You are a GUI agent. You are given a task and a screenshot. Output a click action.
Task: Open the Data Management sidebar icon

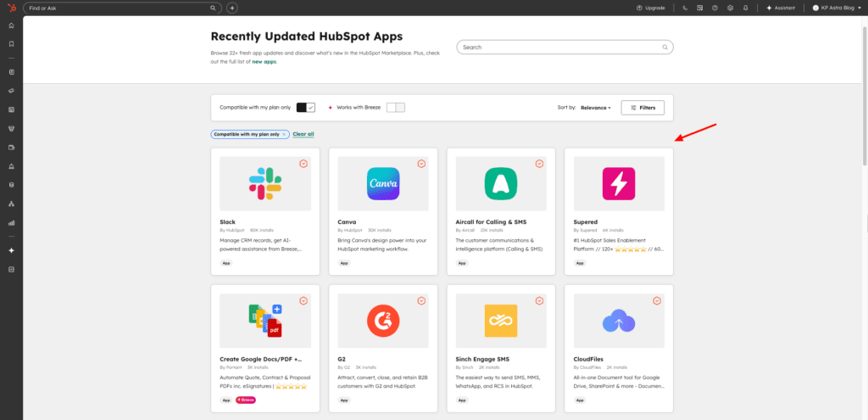(x=11, y=185)
